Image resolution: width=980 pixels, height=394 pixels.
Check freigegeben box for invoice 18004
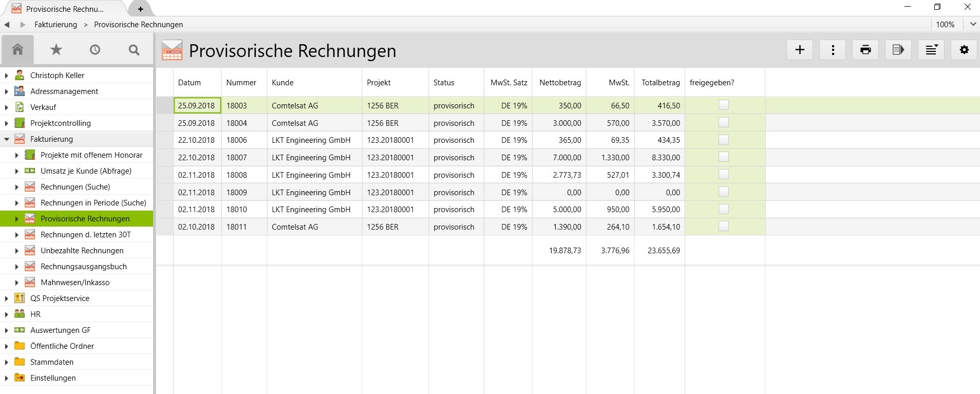(x=724, y=122)
